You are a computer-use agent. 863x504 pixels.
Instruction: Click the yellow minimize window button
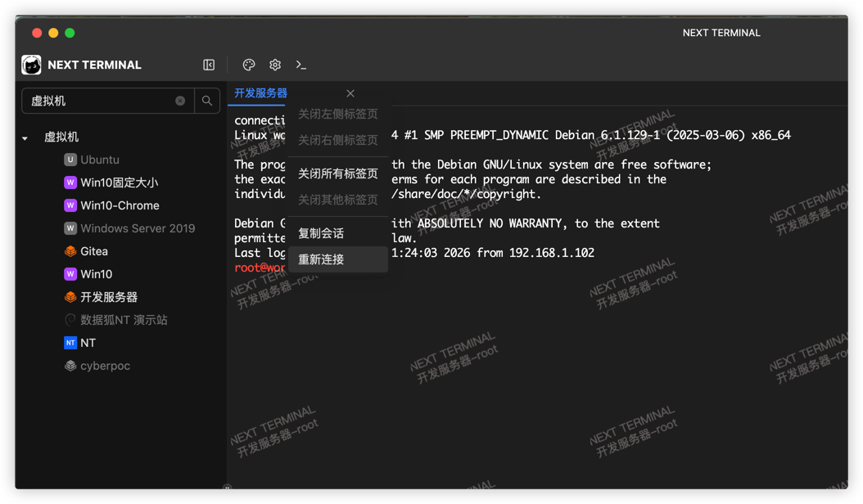coord(53,33)
